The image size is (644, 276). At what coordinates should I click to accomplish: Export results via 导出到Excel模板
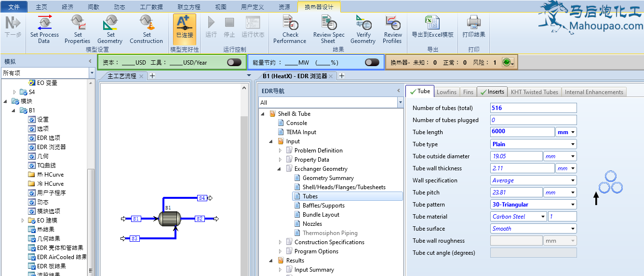pyautogui.click(x=432, y=27)
